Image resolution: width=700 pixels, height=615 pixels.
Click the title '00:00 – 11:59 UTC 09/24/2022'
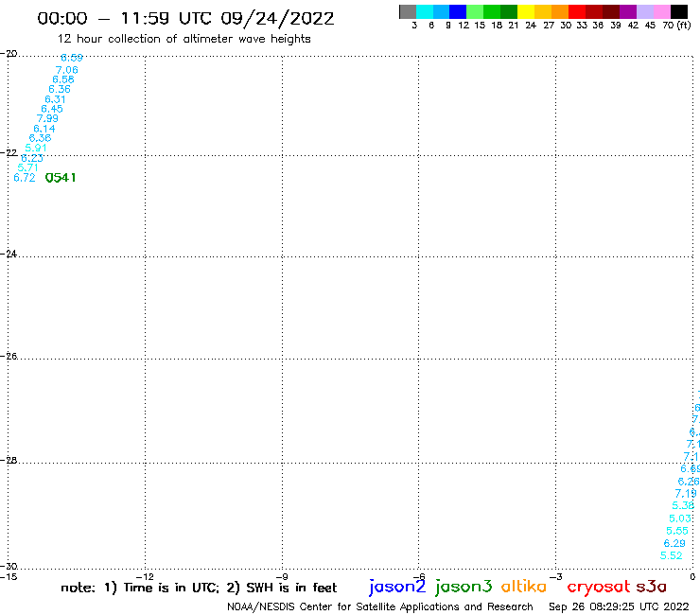185,19
